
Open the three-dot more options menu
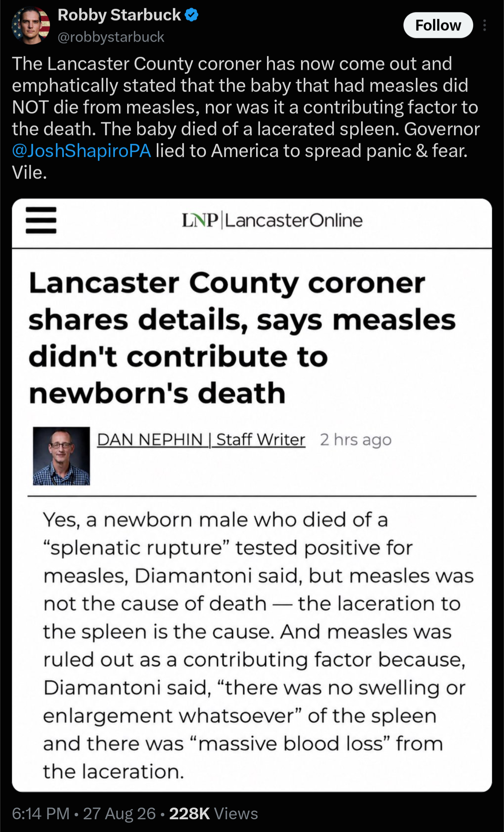pyautogui.click(x=485, y=25)
